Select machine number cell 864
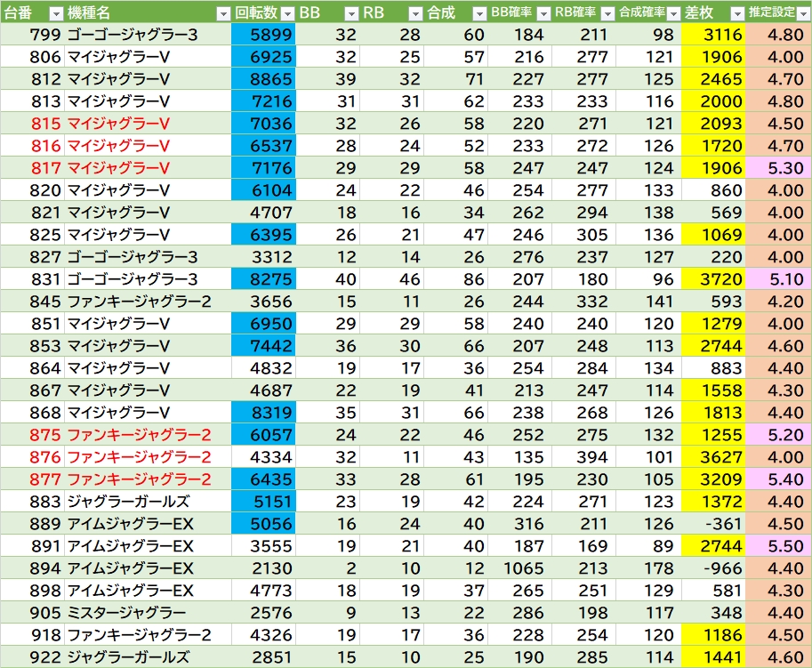Screen dimensions: 812x668 (32, 369)
